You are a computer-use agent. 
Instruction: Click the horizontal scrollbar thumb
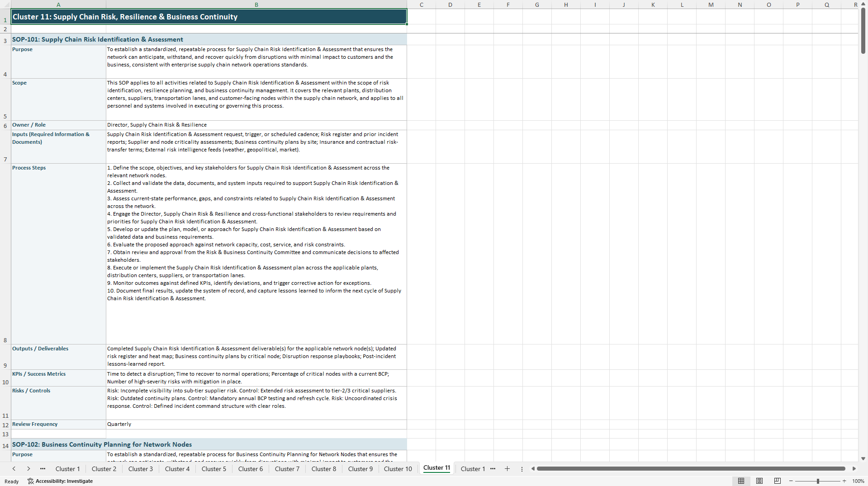[x=691, y=469]
